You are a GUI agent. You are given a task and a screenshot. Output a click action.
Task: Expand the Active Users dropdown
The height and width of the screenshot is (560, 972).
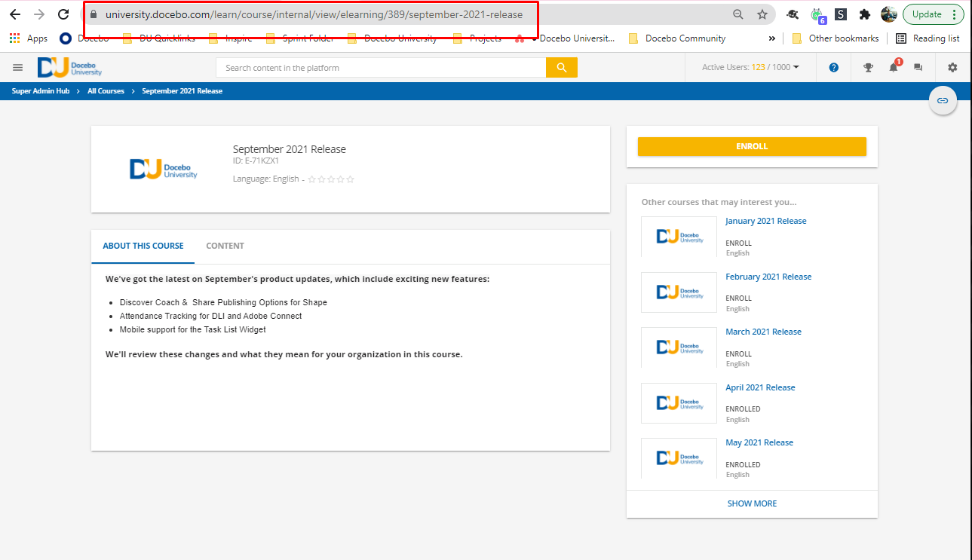pyautogui.click(x=750, y=67)
